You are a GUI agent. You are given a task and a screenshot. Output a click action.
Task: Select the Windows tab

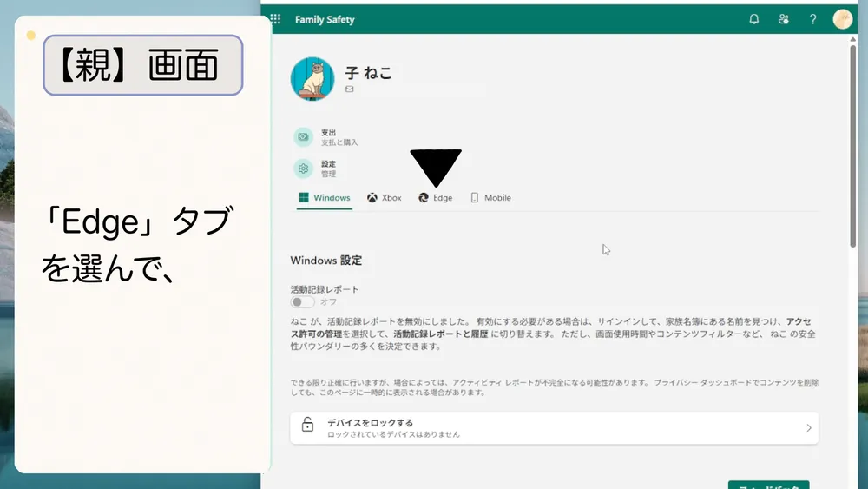pyautogui.click(x=325, y=198)
